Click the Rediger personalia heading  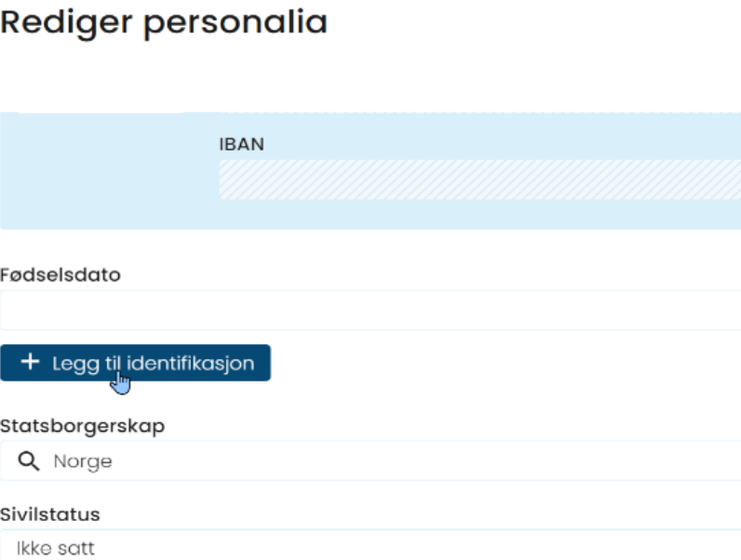point(164,22)
